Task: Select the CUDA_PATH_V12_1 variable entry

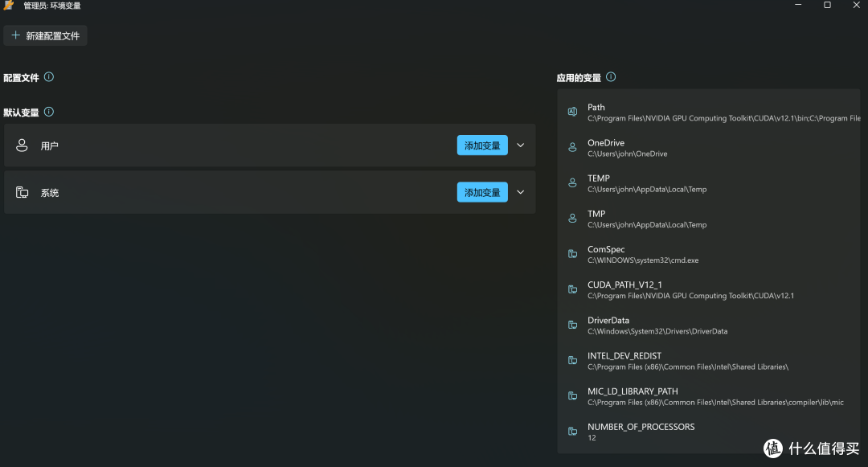Action: 707,289
